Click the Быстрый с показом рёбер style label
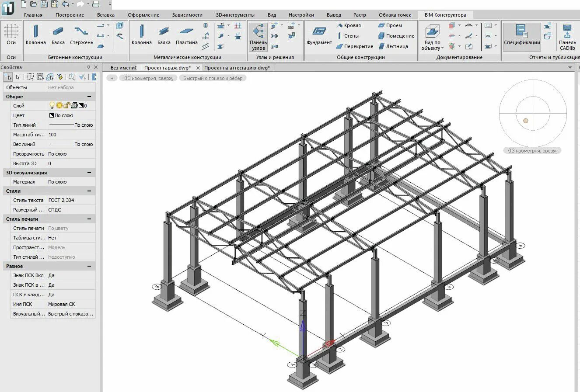580x392 pixels. point(213,78)
